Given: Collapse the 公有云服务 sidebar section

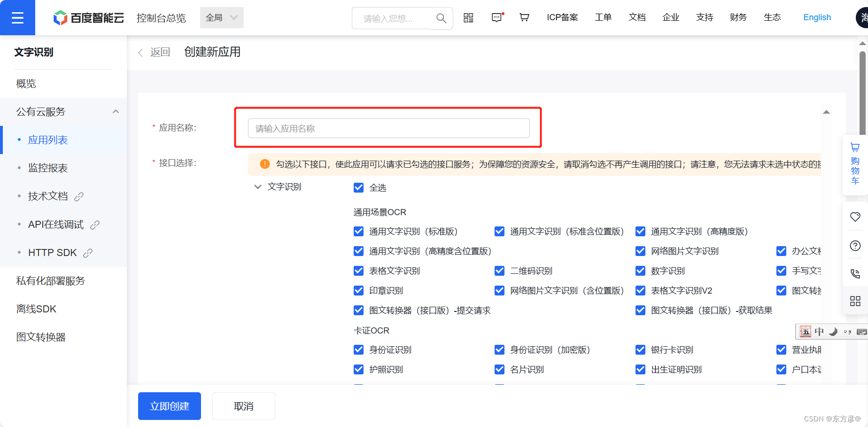Looking at the screenshot, I should (116, 111).
